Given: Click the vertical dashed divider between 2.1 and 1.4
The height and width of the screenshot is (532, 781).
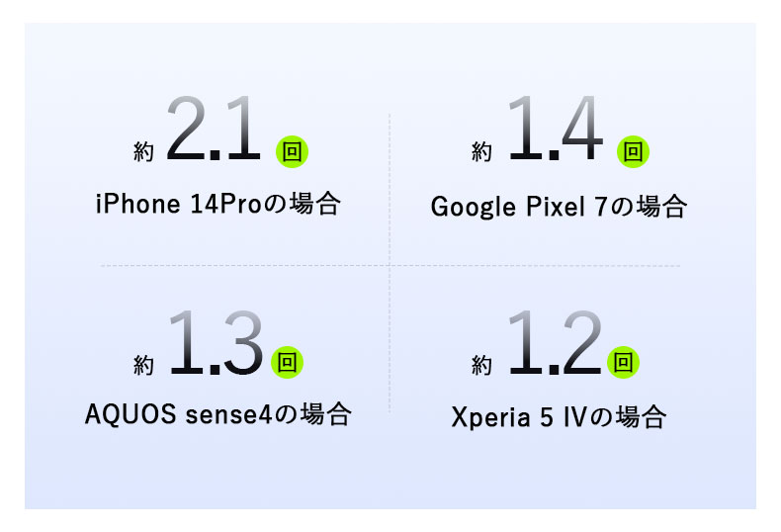Looking at the screenshot, I should [x=390, y=188].
